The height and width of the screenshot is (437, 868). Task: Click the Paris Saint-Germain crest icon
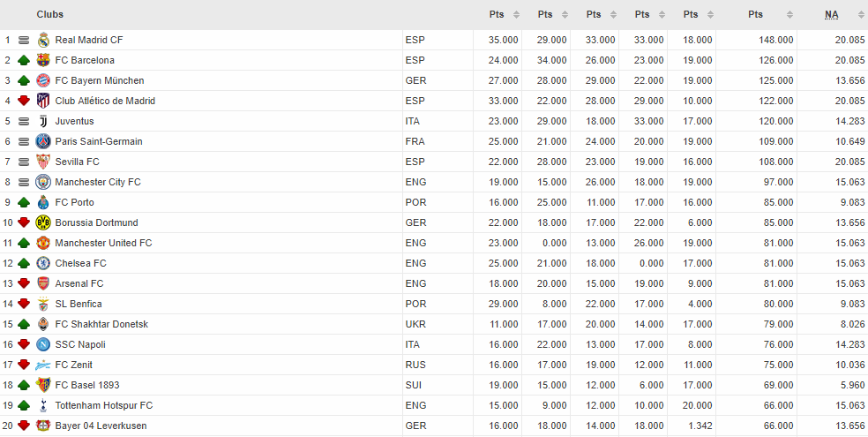[43, 141]
